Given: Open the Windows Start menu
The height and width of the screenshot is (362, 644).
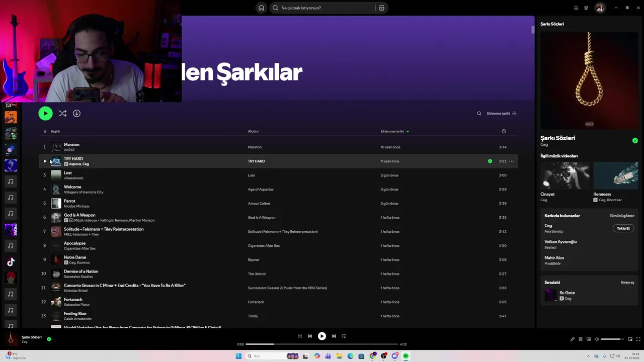Looking at the screenshot, I should [x=238, y=356].
